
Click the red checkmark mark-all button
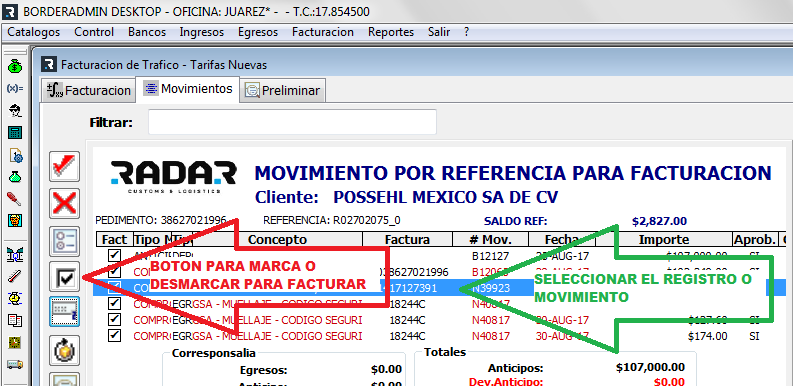click(x=65, y=166)
